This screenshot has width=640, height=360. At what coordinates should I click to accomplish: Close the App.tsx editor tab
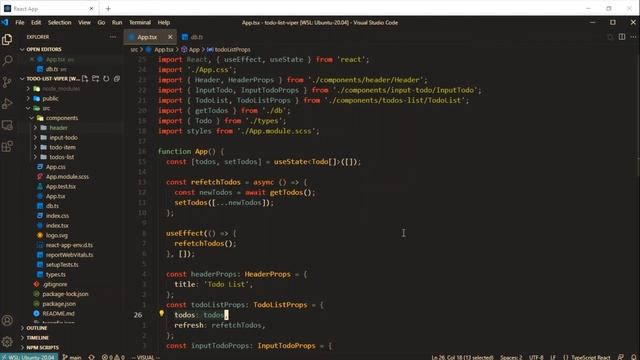coord(170,37)
